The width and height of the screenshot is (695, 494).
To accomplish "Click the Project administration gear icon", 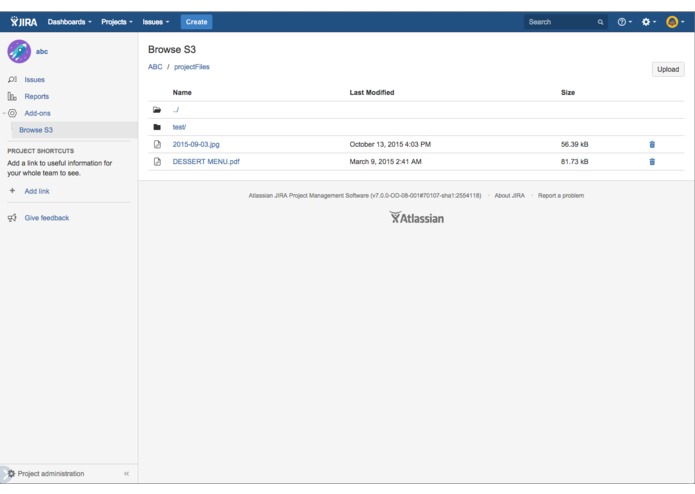I will click(12, 473).
